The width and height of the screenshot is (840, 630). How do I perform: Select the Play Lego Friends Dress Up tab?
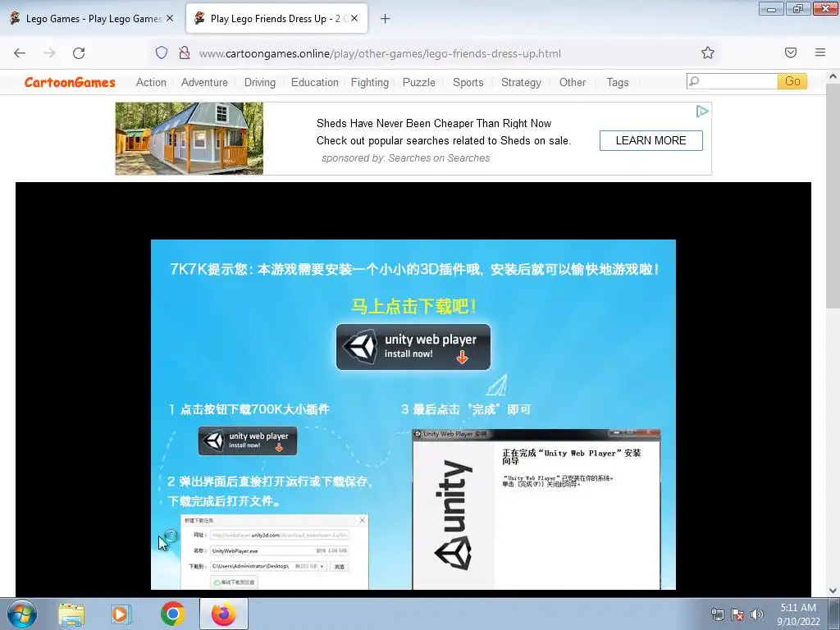[276, 19]
